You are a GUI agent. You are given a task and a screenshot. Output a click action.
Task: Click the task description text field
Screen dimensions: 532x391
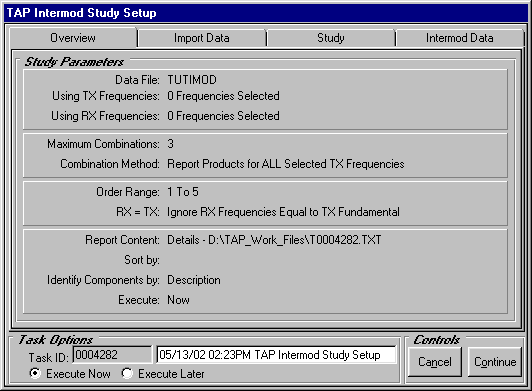point(276,355)
